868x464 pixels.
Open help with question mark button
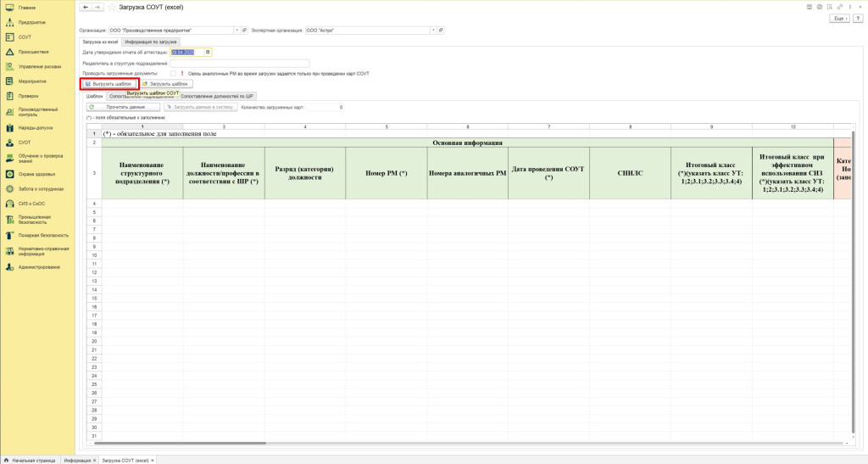[x=858, y=19]
